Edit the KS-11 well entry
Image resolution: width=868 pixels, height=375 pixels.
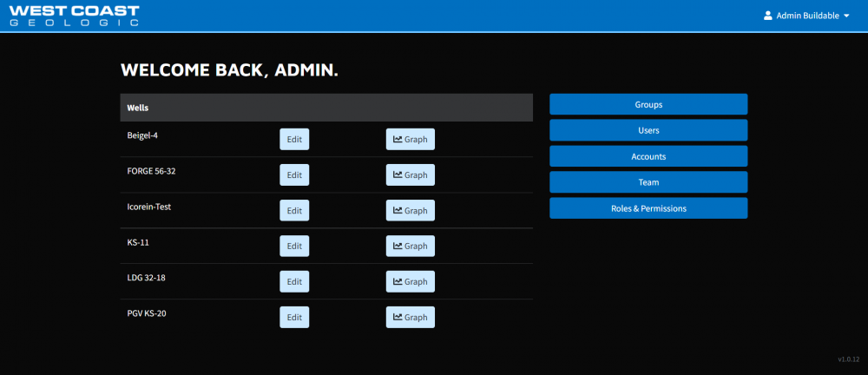294,247
